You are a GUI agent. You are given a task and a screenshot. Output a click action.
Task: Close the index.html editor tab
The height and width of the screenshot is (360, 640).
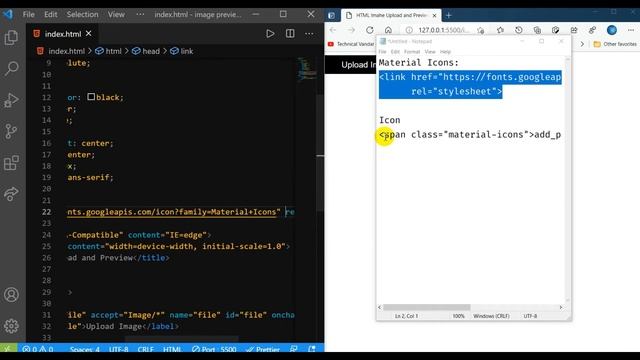89,33
